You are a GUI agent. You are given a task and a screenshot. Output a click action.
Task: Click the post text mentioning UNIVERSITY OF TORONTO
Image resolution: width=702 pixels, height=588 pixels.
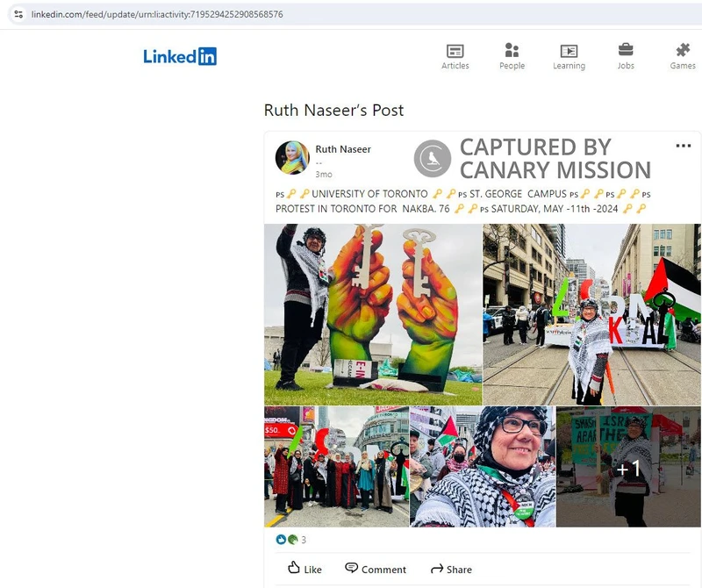click(369, 194)
